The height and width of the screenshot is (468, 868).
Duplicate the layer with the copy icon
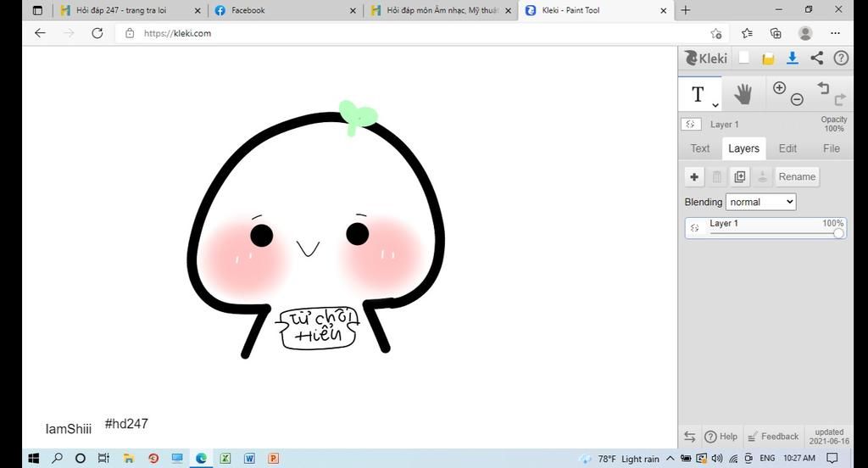point(739,177)
